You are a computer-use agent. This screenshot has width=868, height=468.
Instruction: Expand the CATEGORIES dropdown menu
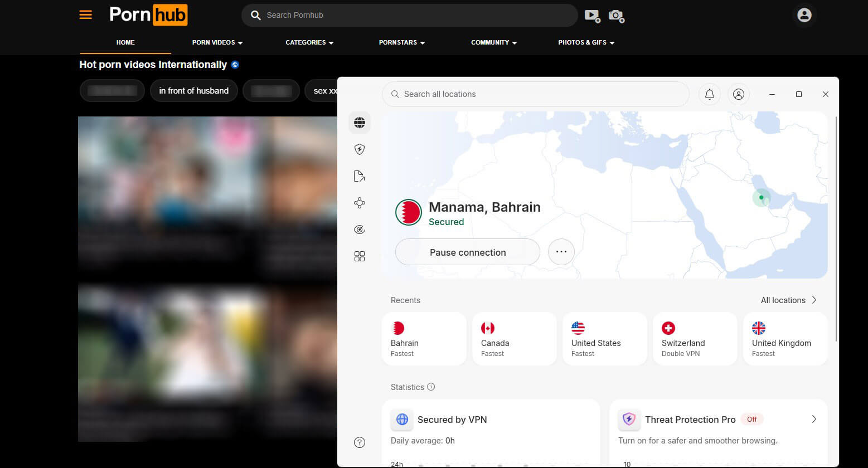309,42
